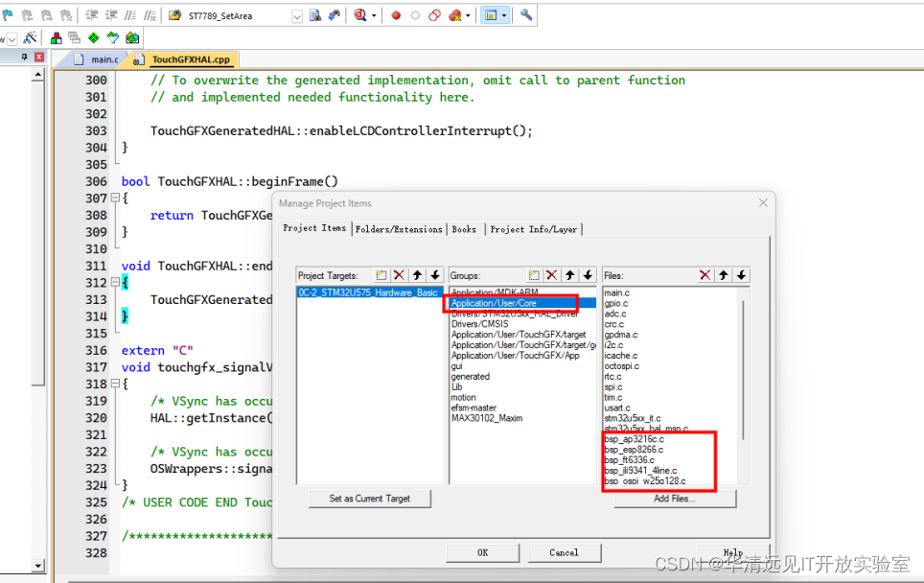Open Manage Run-Time Environment green diamond icon
924x583 pixels.
point(94,38)
